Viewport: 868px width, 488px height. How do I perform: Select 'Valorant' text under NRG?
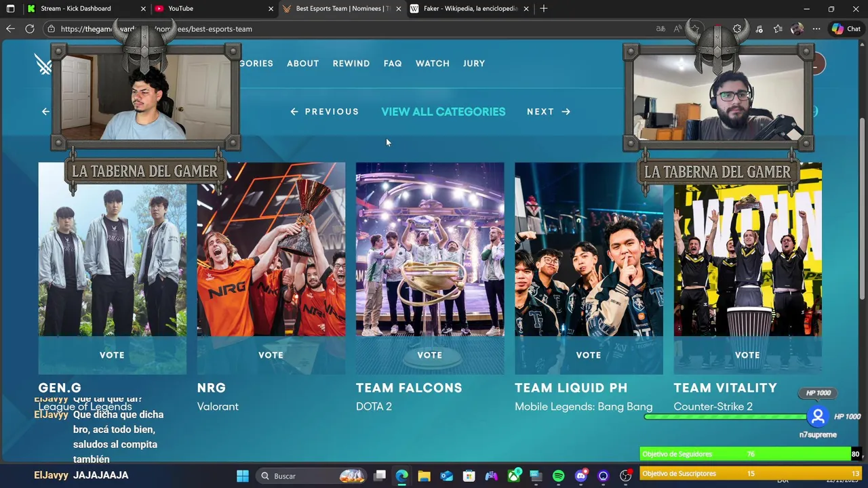(x=218, y=407)
